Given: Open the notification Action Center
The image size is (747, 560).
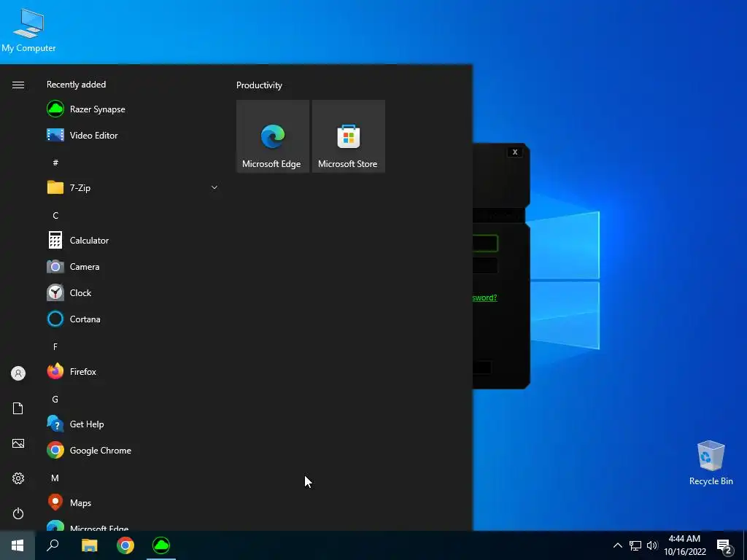Looking at the screenshot, I should (724, 547).
